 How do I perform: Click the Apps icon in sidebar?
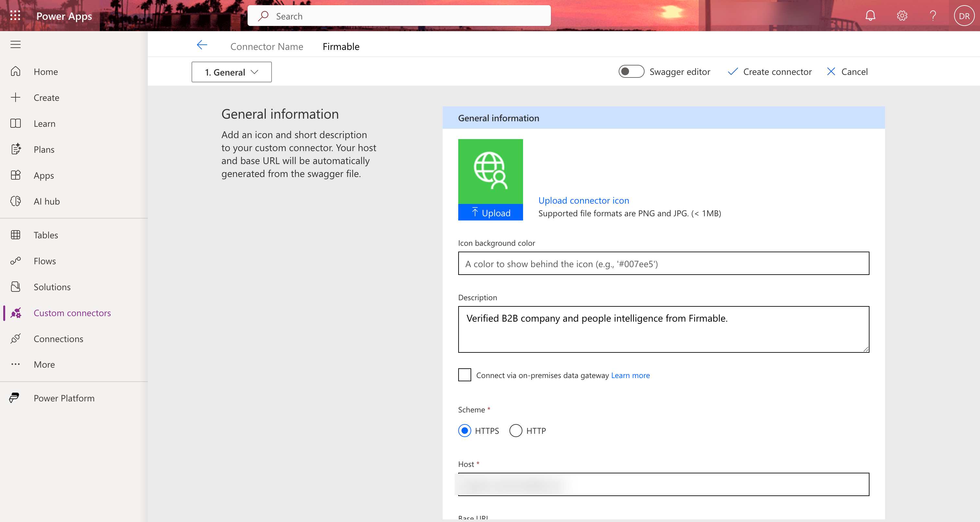16,175
